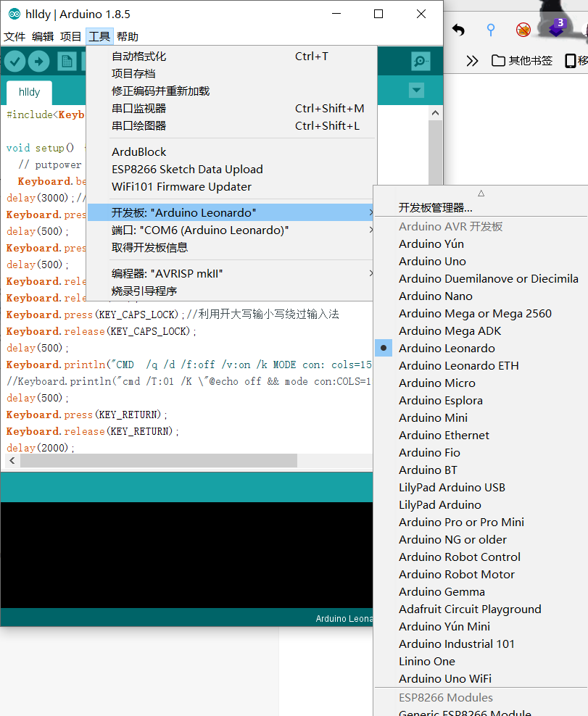
Task: Click ESP8266 Sketch Data Upload
Action: pos(231,169)
